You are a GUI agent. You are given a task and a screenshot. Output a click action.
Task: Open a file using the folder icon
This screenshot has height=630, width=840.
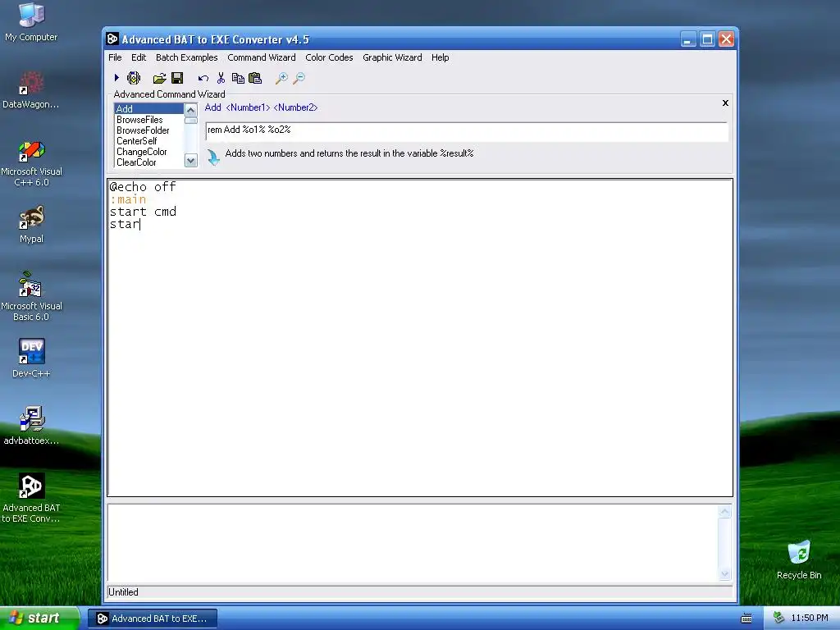(x=159, y=79)
